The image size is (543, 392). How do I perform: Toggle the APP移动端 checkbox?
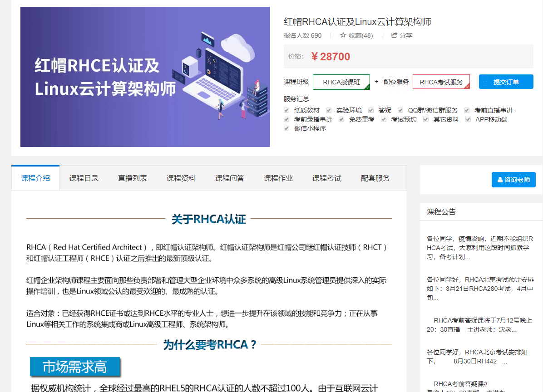(468, 119)
